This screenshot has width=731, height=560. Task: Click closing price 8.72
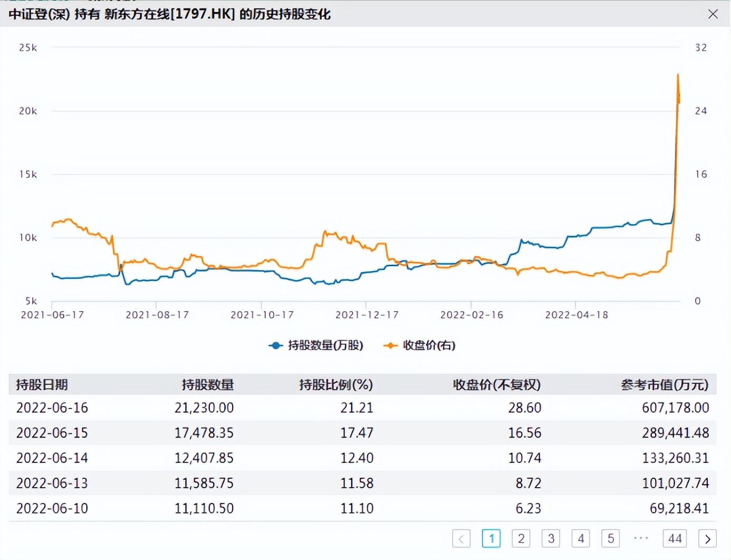click(528, 483)
